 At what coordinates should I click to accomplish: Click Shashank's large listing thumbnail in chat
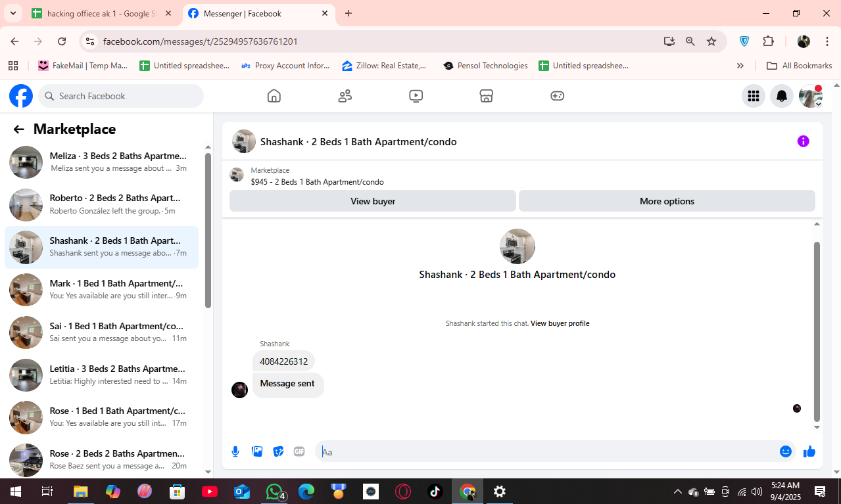[x=517, y=246]
